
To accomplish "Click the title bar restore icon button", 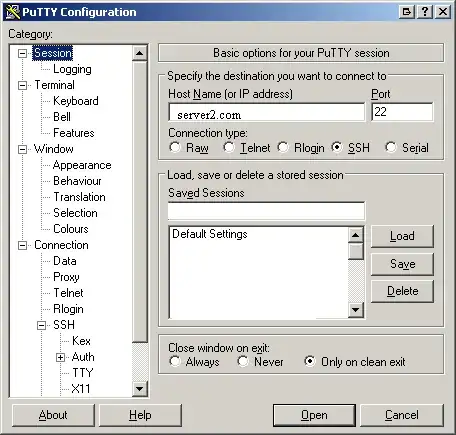I will [x=407, y=12].
